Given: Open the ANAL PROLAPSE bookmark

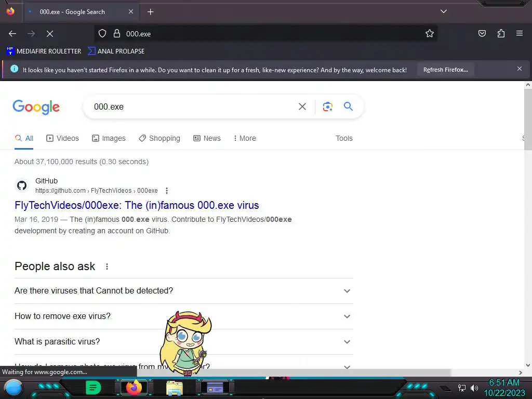Looking at the screenshot, I should [116, 51].
